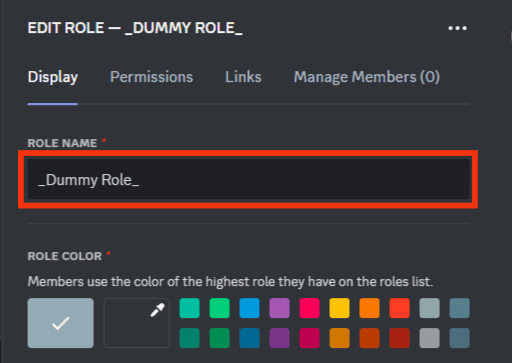The width and height of the screenshot is (512, 363).
Task: Pick the yellow color swatch
Action: (x=340, y=308)
